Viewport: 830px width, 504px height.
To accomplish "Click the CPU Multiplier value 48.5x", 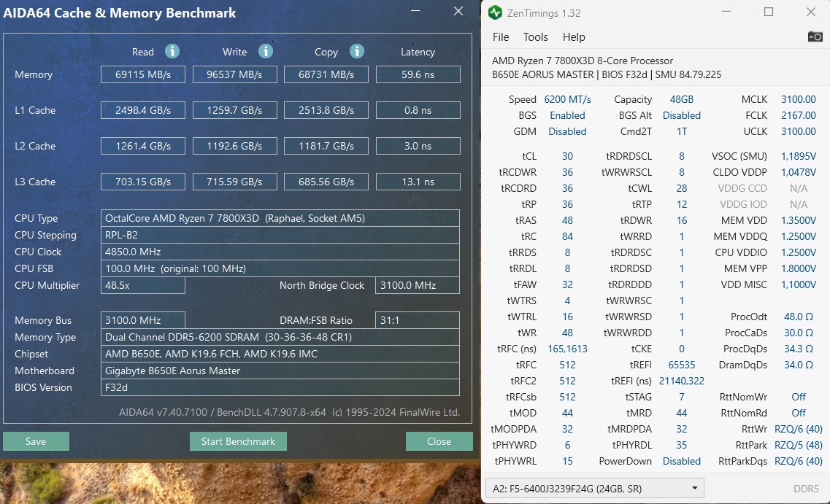I will (143, 285).
